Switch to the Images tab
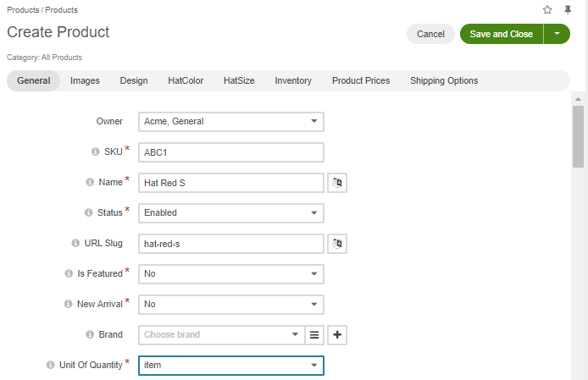This screenshot has height=380, width=588. click(x=85, y=81)
